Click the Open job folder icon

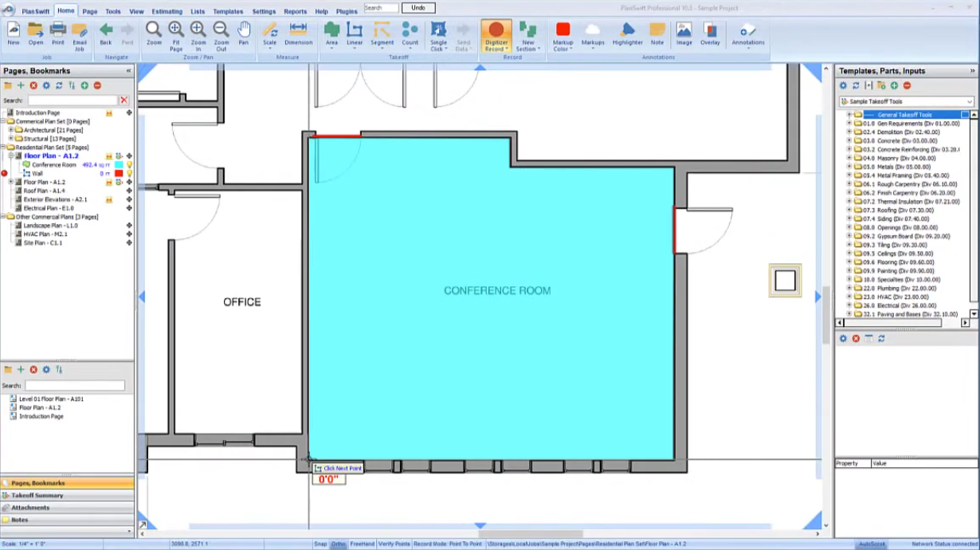coord(36,34)
